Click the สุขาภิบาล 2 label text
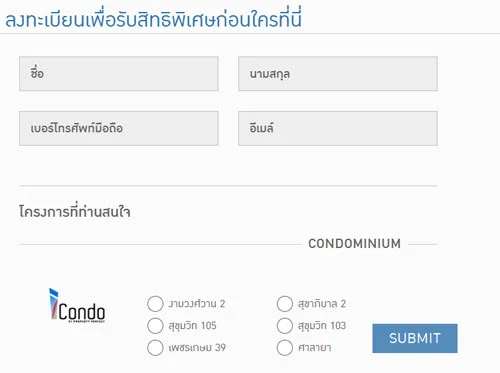Viewport: 500px width, 373px height. 322,304
